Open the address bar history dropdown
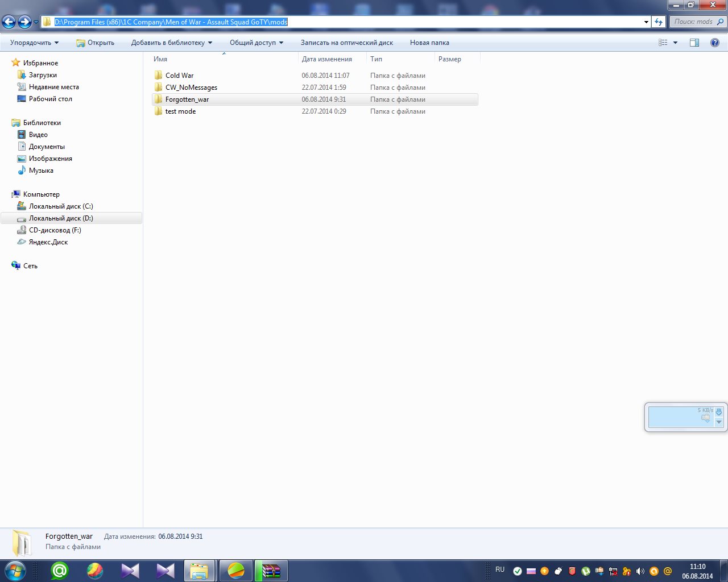The width and height of the screenshot is (728, 582). tap(646, 22)
